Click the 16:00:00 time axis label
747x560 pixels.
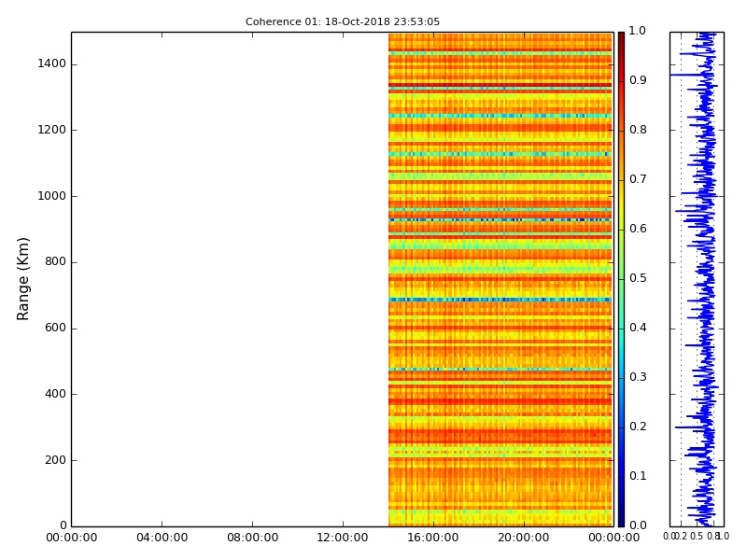(x=433, y=538)
